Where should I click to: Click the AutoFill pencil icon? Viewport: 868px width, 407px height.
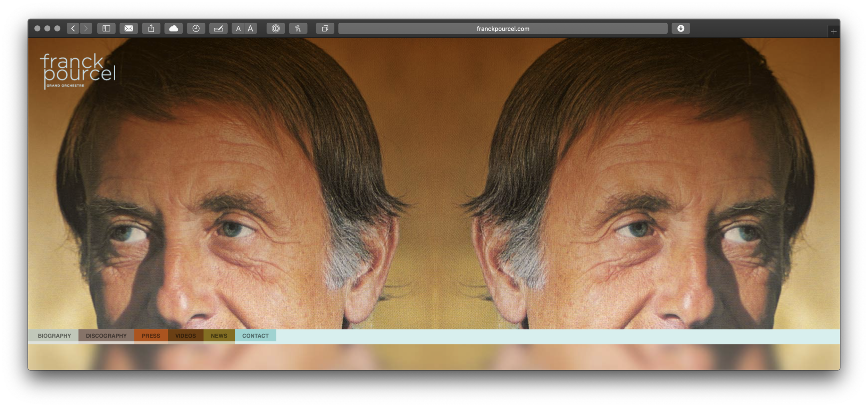[x=218, y=28]
